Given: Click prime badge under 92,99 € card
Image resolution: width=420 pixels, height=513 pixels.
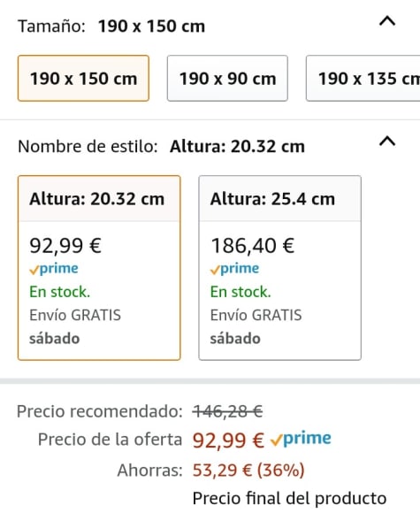Looking at the screenshot, I should point(54,269).
